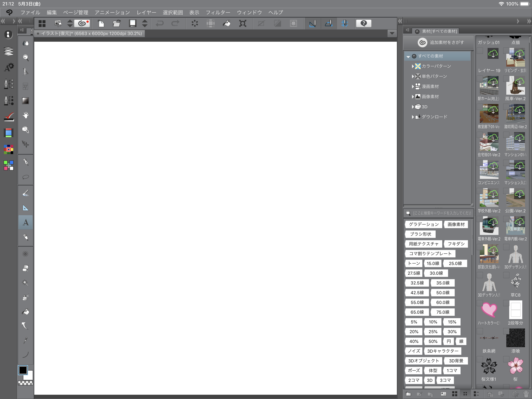Select the Eraser tool
This screenshot has height=399, width=532.
[26, 268]
